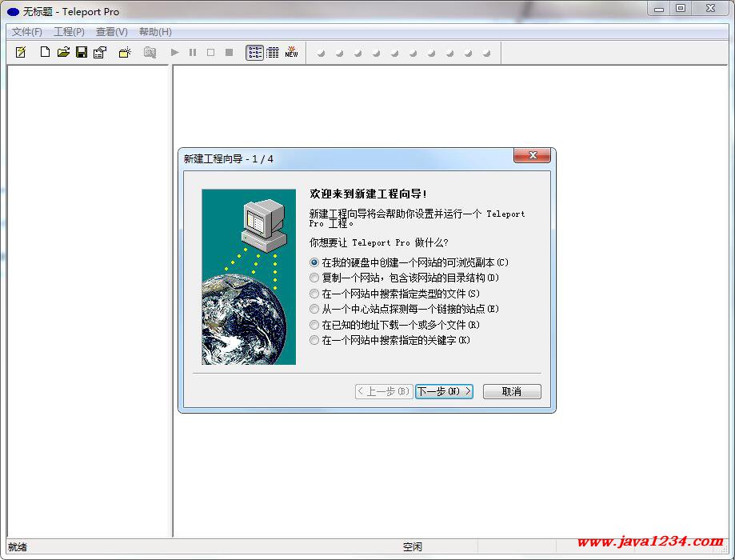
Task: Select search website for file types
Action: [x=395, y=294]
